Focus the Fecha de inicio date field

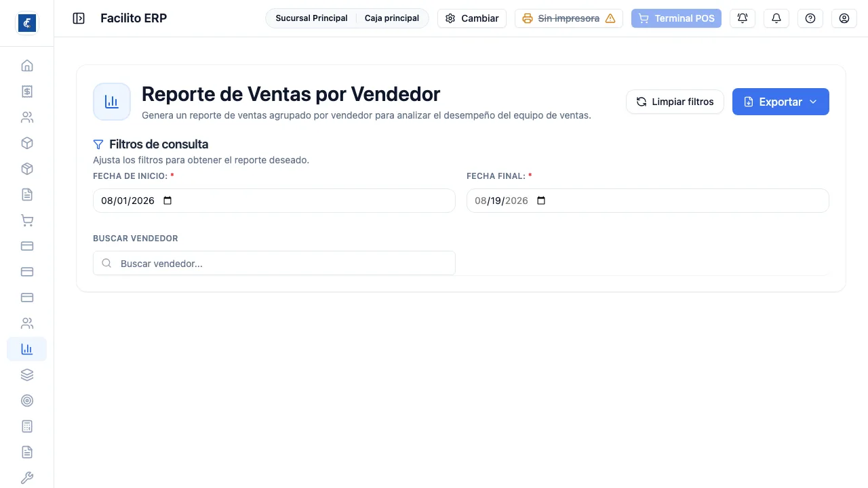point(274,201)
